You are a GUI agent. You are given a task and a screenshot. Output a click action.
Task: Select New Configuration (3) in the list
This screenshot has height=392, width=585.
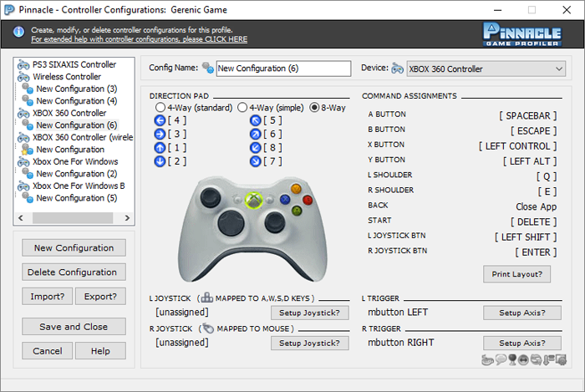77,89
